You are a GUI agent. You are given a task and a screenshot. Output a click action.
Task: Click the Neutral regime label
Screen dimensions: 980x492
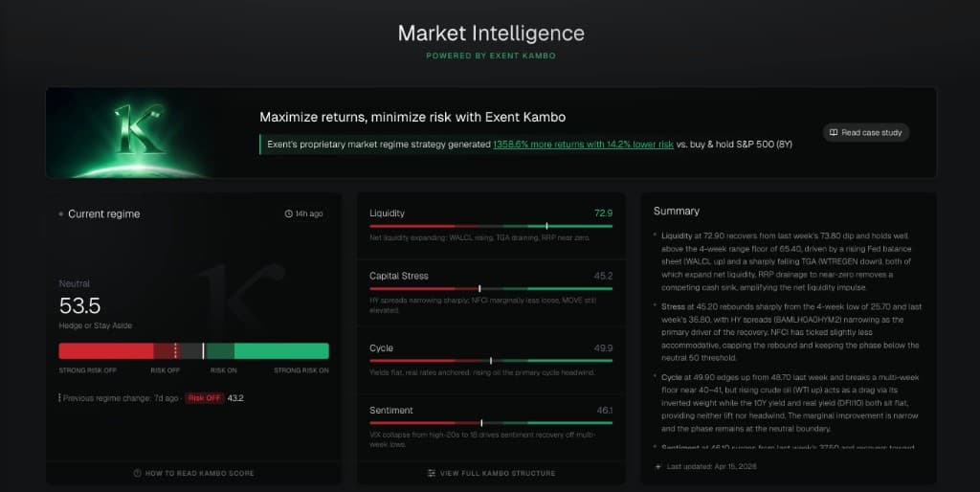[75, 283]
